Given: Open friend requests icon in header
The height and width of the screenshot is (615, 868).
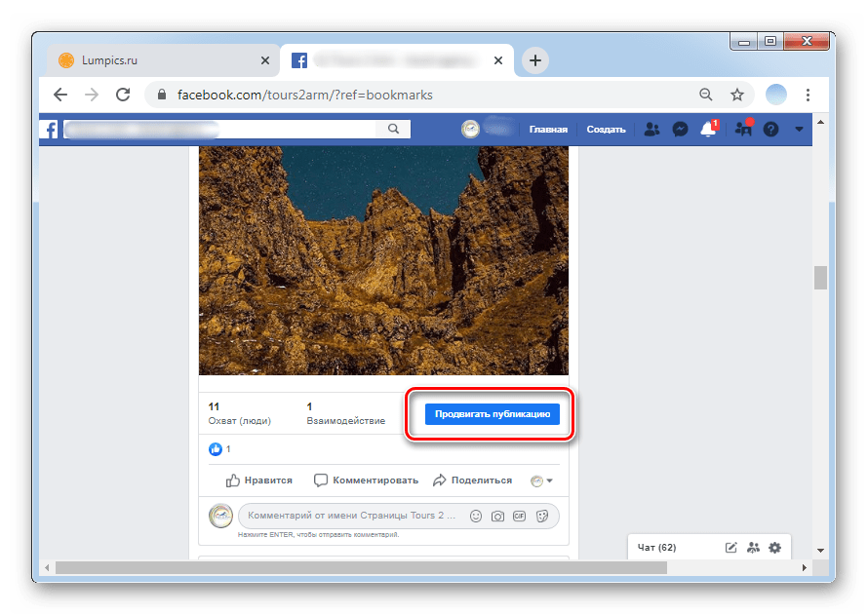Looking at the screenshot, I should (x=651, y=129).
